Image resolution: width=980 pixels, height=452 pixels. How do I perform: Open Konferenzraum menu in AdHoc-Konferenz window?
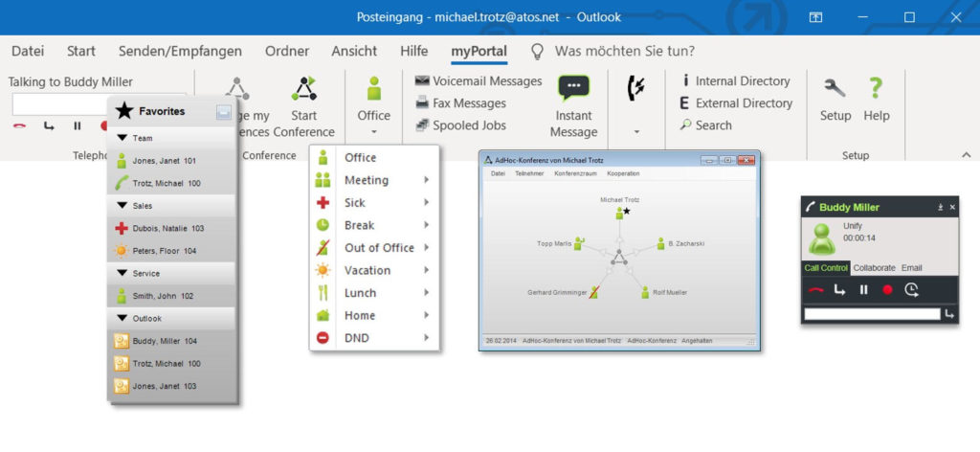click(575, 173)
